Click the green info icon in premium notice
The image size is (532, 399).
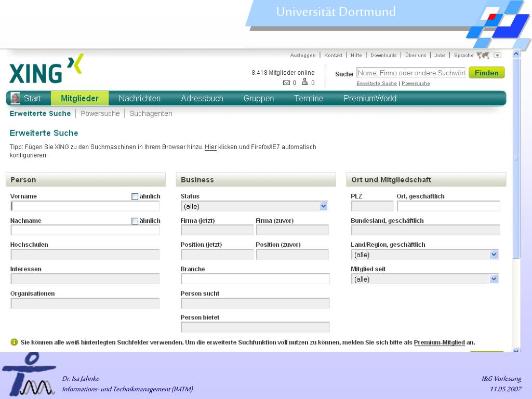14,342
